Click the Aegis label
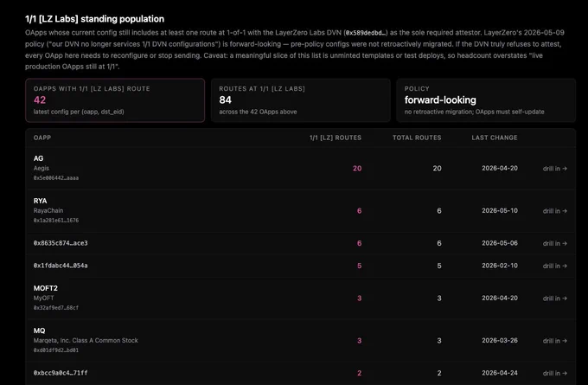 [x=42, y=168]
